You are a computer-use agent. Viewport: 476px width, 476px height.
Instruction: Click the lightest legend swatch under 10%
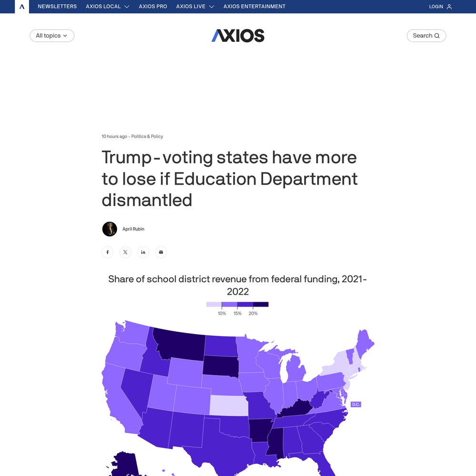[214, 304]
